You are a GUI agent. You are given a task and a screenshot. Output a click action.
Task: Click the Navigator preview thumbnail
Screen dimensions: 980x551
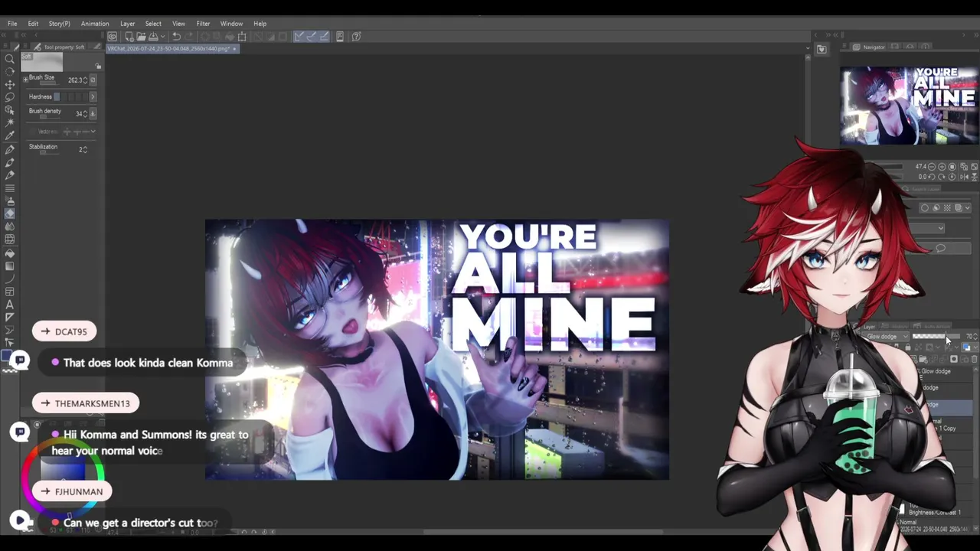[x=909, y=106]
